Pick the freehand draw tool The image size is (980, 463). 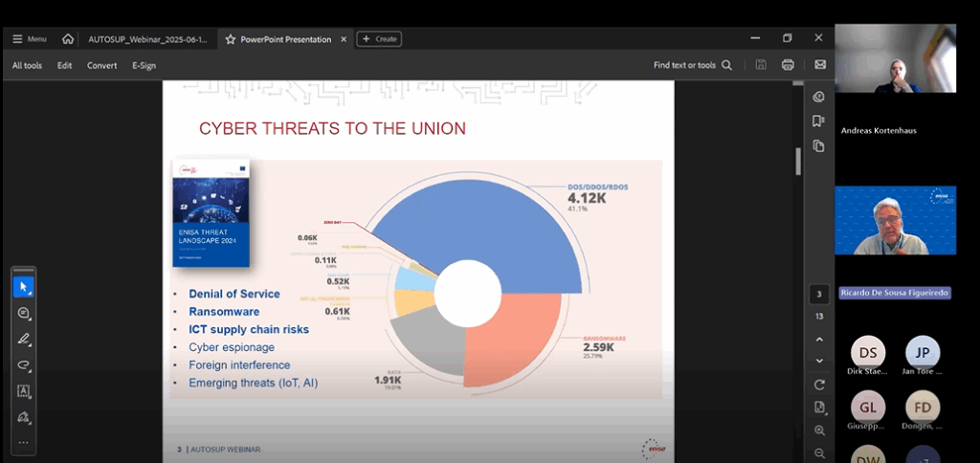24,364
